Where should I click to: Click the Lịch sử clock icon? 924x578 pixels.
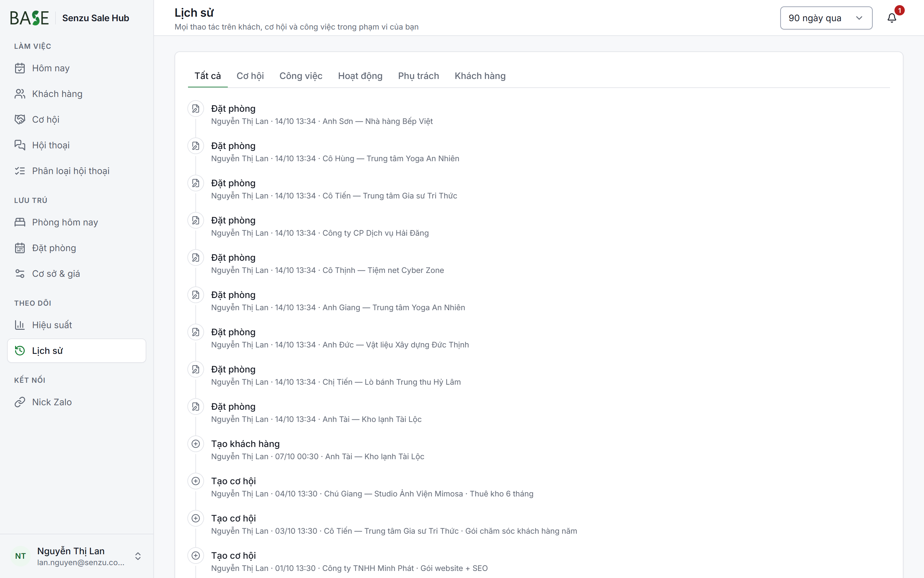click(x=20, y=351)
